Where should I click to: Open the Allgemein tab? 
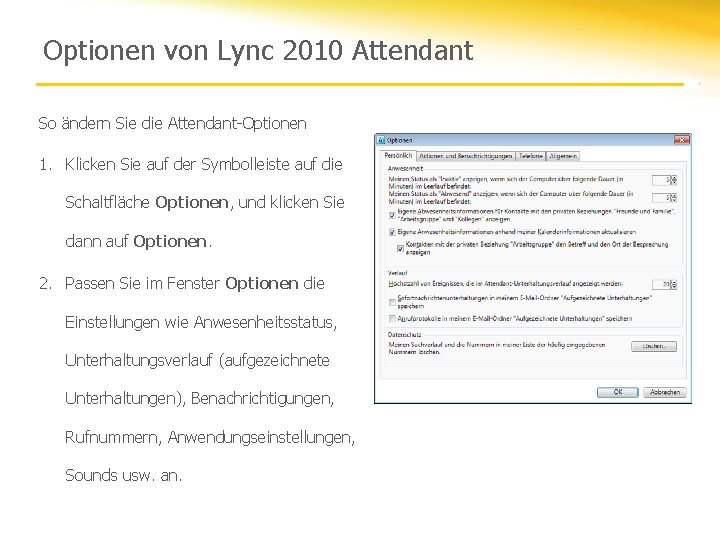[x=563, y=156]
